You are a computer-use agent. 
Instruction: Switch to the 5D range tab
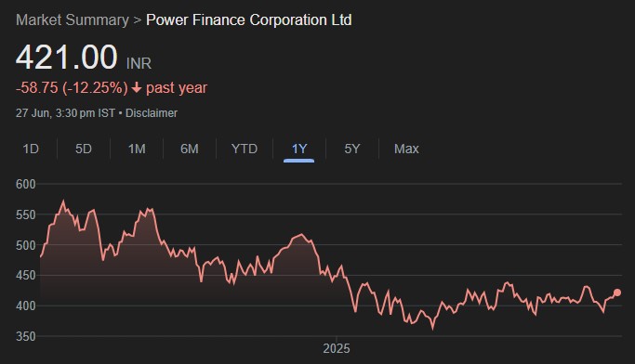pos(84,149)
